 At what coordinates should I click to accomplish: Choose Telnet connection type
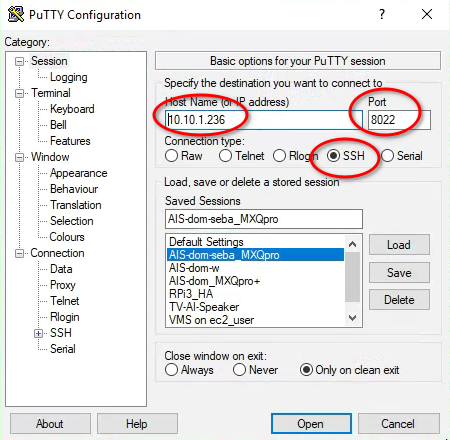click(x=225, y=156)
